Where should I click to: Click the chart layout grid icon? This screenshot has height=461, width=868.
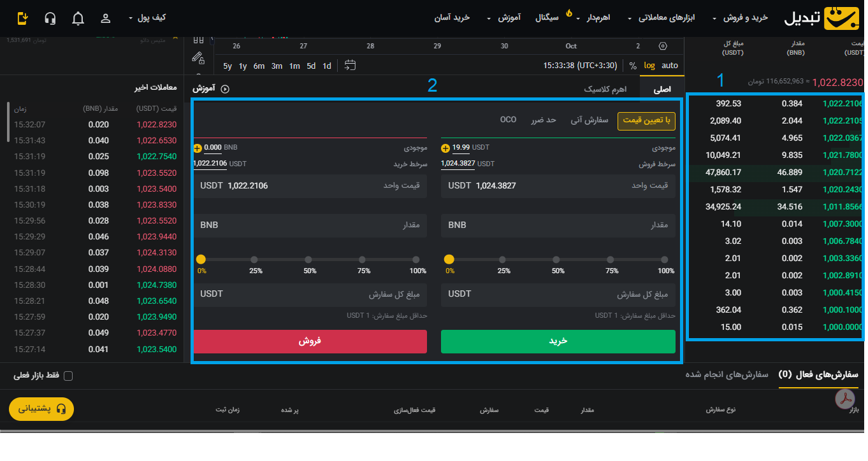pyautogui.click(x=198, y=38)
